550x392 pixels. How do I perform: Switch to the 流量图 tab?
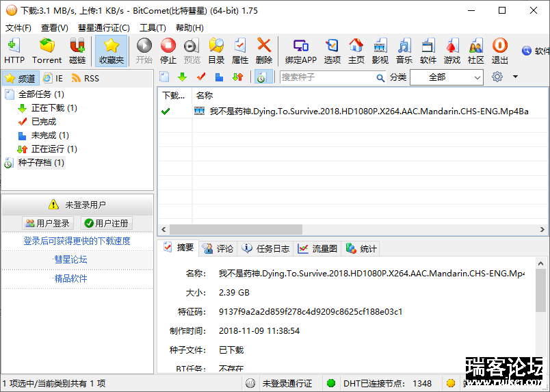[x=317, y=249]
